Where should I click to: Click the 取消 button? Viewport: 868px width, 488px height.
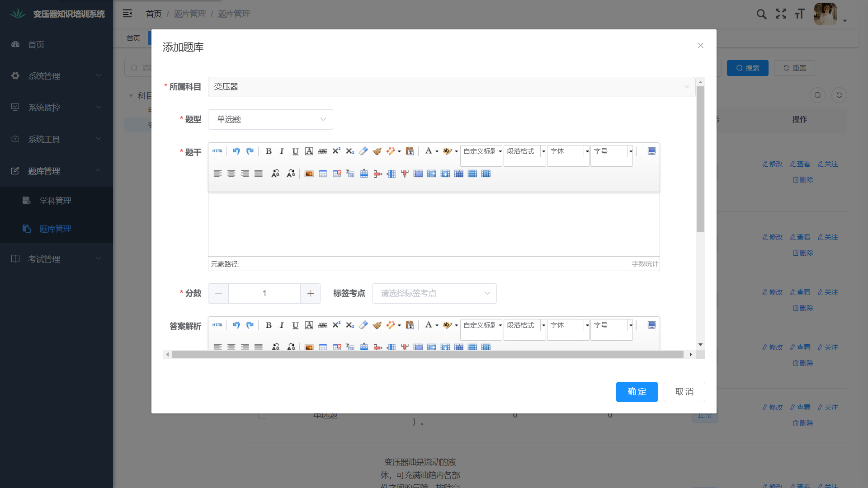[x=684, y=392]
